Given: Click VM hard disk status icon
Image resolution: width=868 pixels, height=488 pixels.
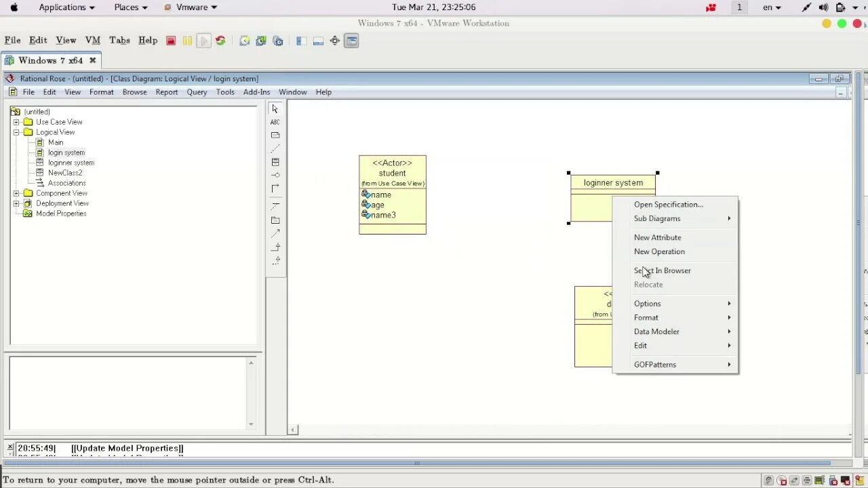Looking at the screenshot, I should click(768, 481).
